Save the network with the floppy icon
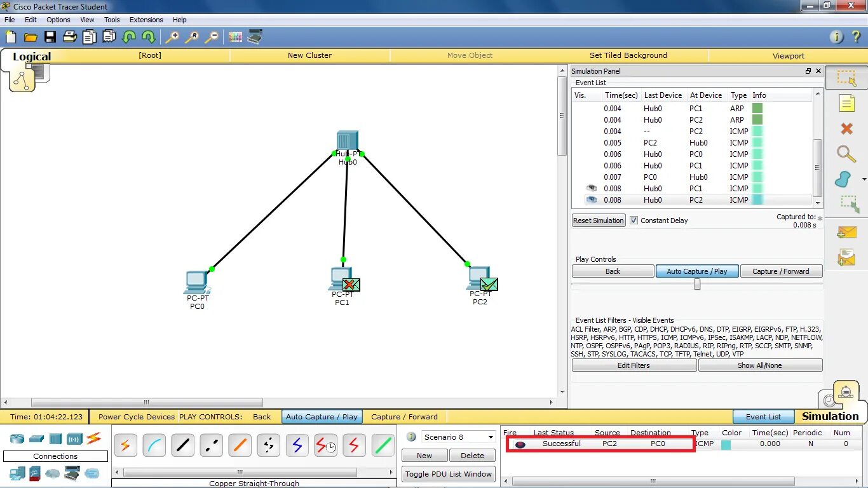Image resolution: width=868 pixels, height=488 pixels. [x=50, y=37]
